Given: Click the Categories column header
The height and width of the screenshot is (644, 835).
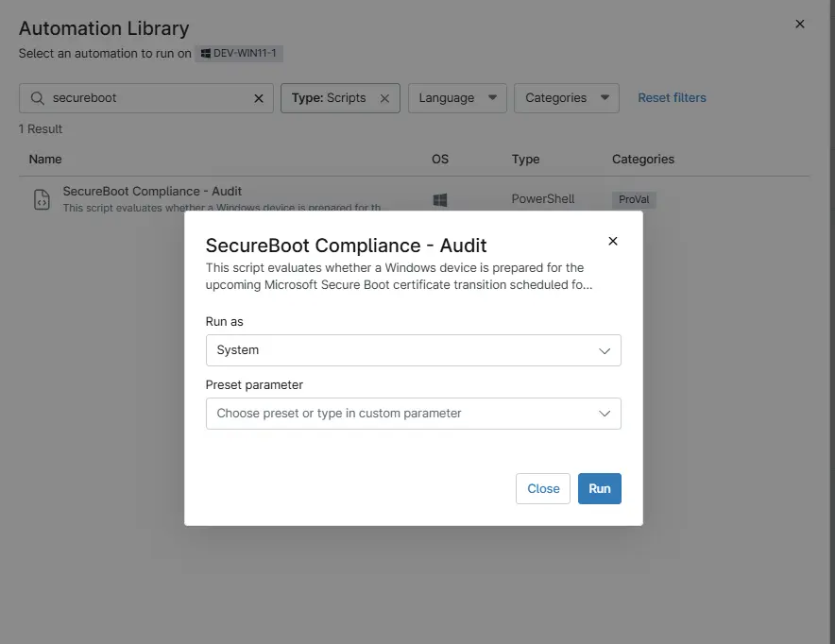Looking at the screenshot, I should pos(642,159).
